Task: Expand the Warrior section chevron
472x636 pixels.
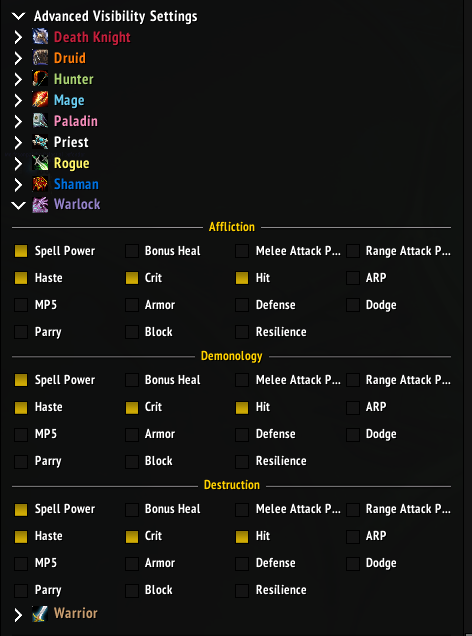Action: [x=18, y=615]
